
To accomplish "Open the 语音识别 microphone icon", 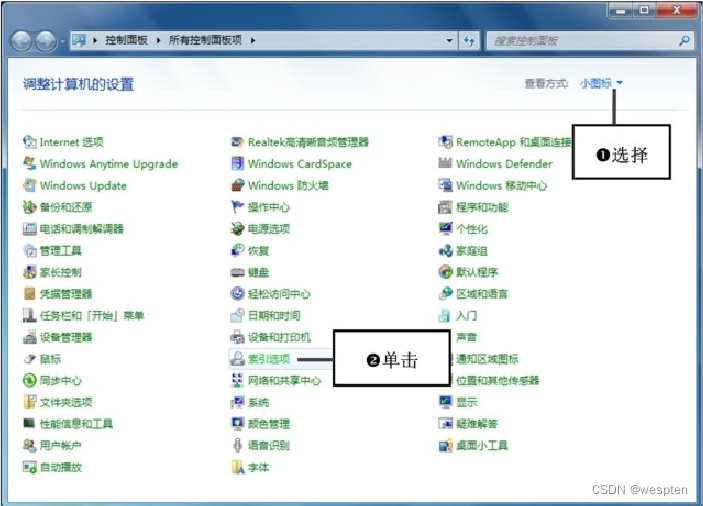I will (x=237, y=445).
